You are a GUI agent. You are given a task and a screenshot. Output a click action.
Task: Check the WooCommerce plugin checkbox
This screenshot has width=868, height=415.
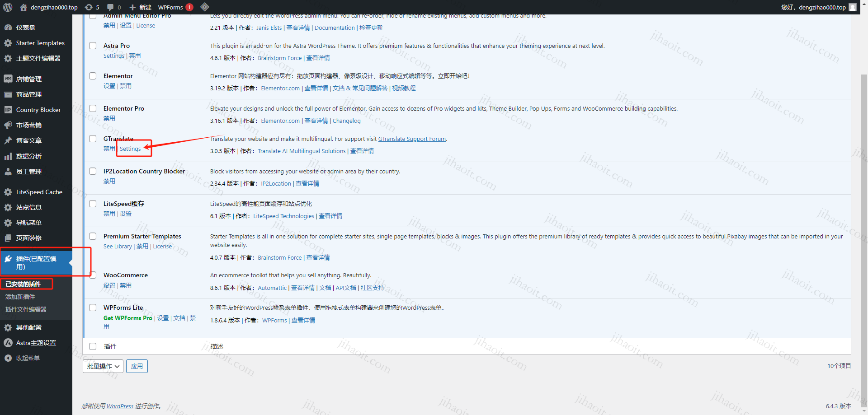93,275
